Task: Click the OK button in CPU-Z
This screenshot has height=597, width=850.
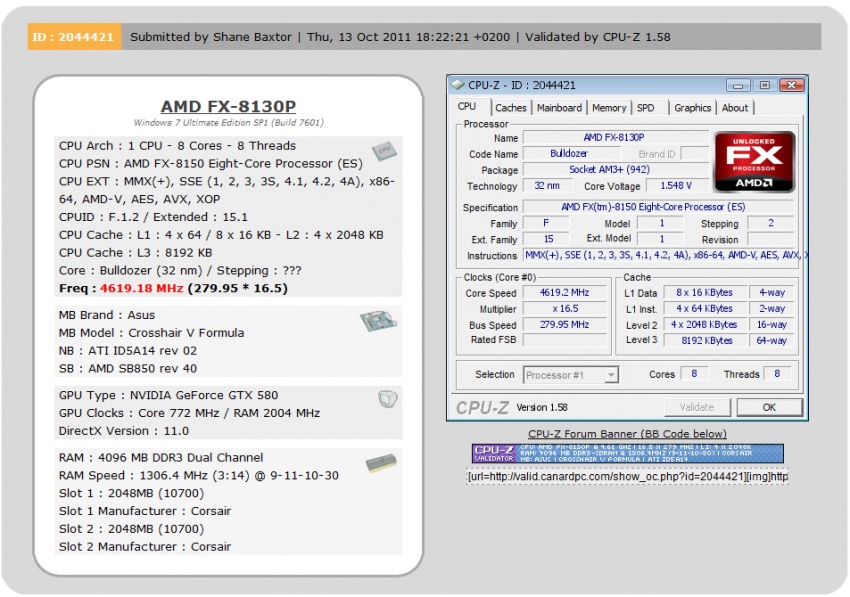Action: (768, 407)
